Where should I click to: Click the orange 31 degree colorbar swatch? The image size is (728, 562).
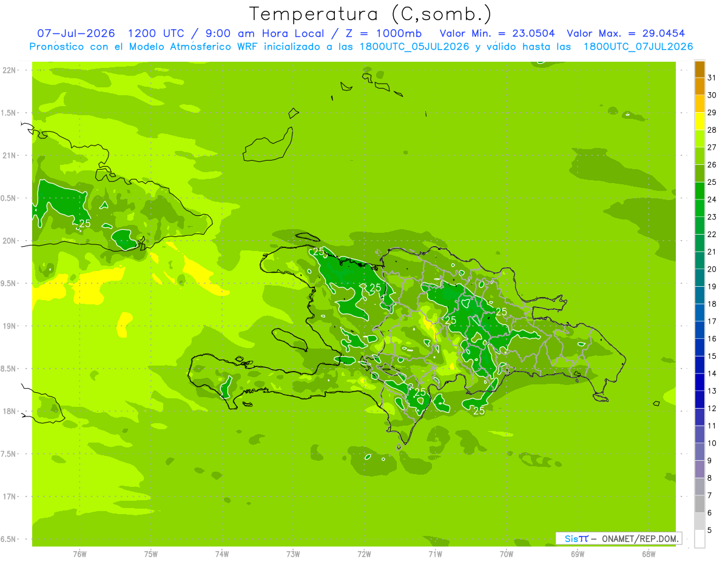coord(699,69)
